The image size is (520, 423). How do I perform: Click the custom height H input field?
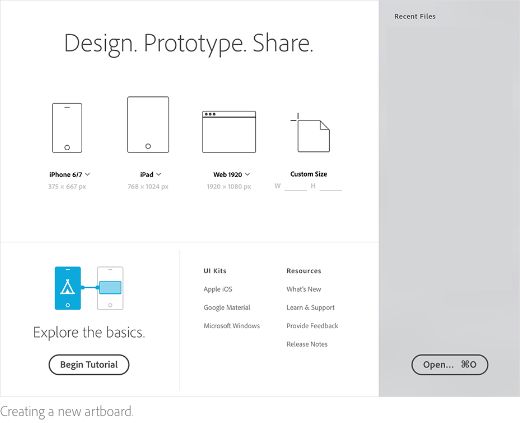tap(331, 187)
